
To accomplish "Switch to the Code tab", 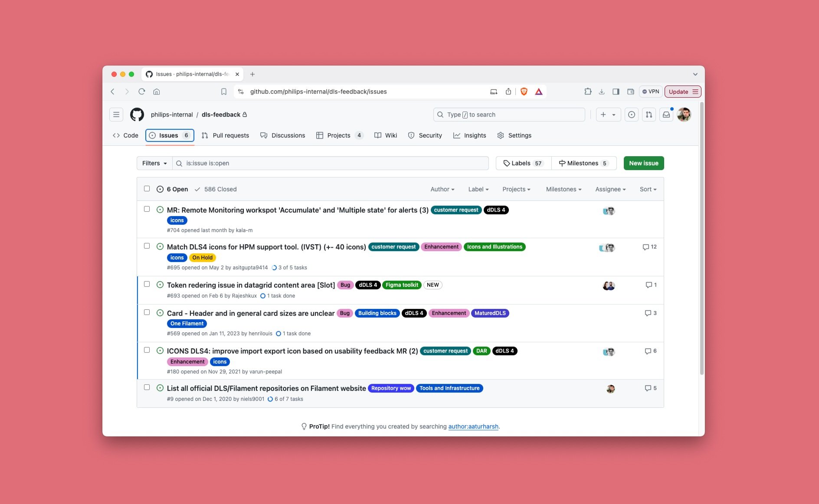I will click(125, 135).
